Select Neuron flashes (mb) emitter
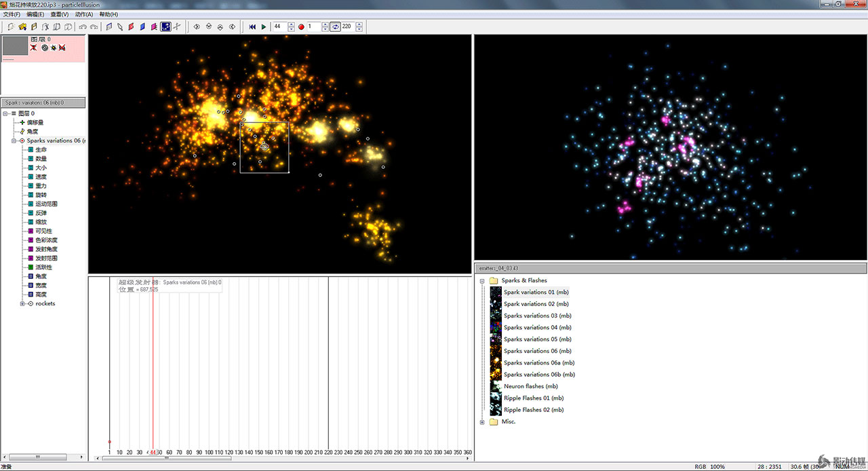 pyautogui.click(x=530, y=386)
